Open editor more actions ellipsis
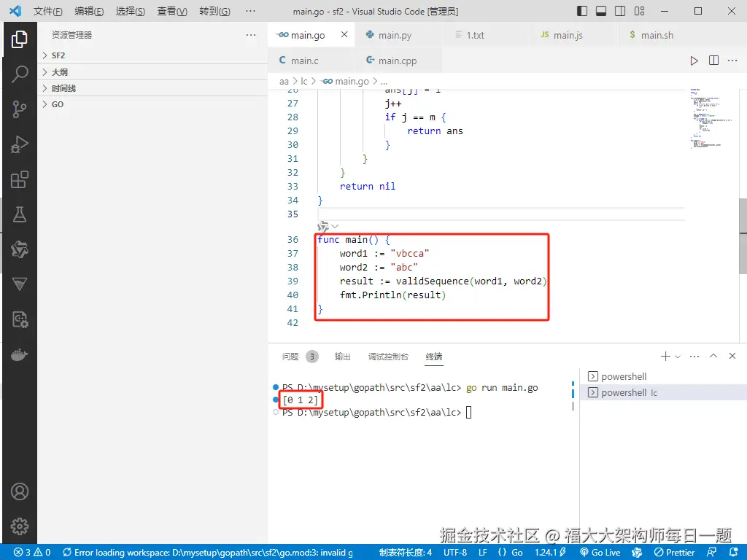 (732, 61)
